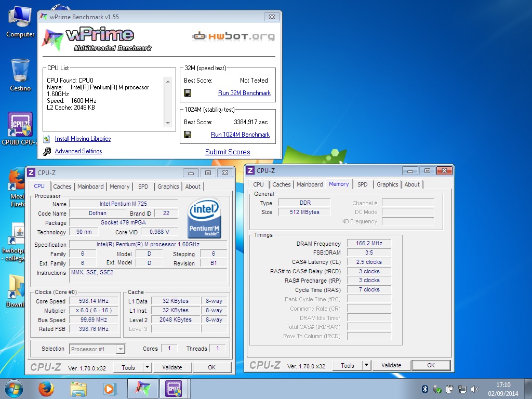
Task: Open Caches tab in left CPU-Z window
Action: 62,187
